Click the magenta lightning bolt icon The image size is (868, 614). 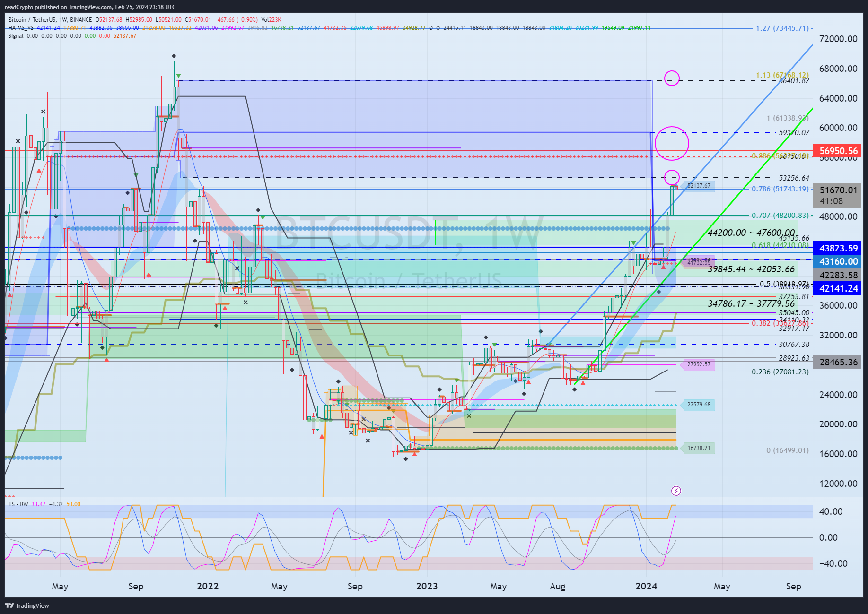676,491
